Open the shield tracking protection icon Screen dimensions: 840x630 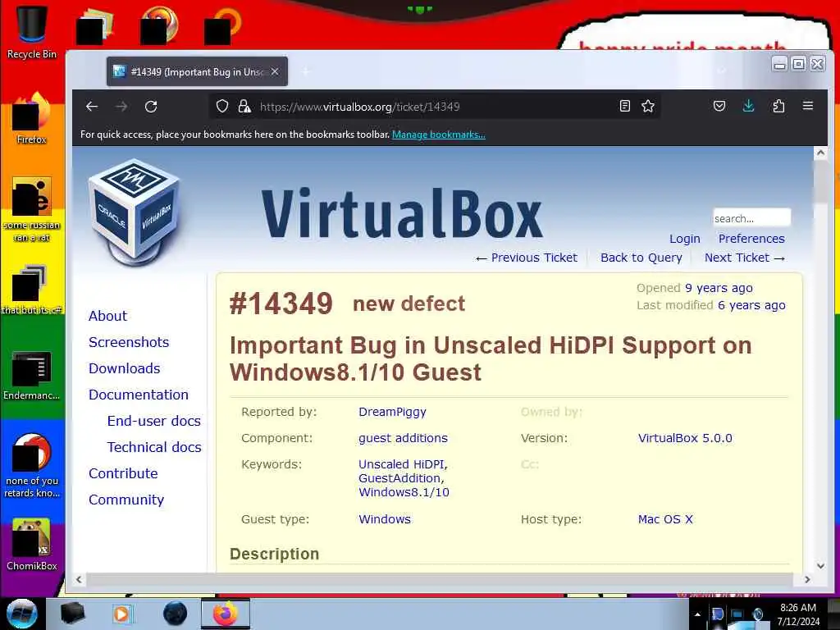pyautogui.click(x=222, y=106)
